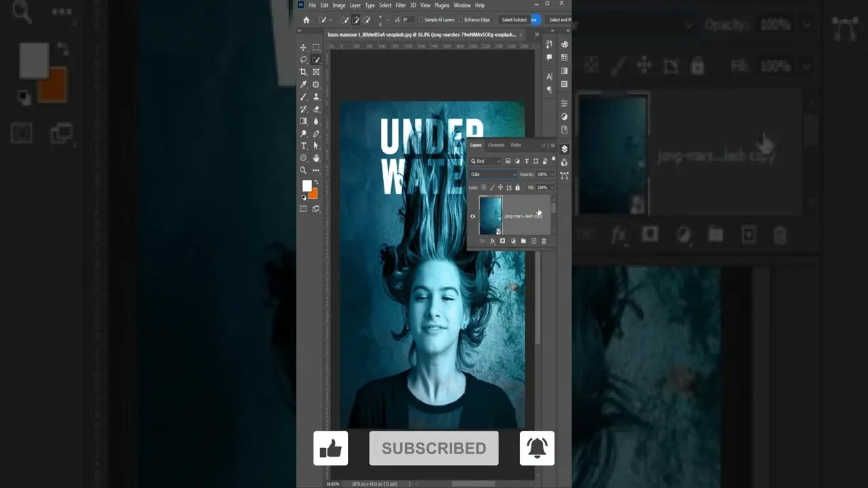Select the Lasso tool
The height and width of the screenshot is (488, 868).
pos(303,60)
